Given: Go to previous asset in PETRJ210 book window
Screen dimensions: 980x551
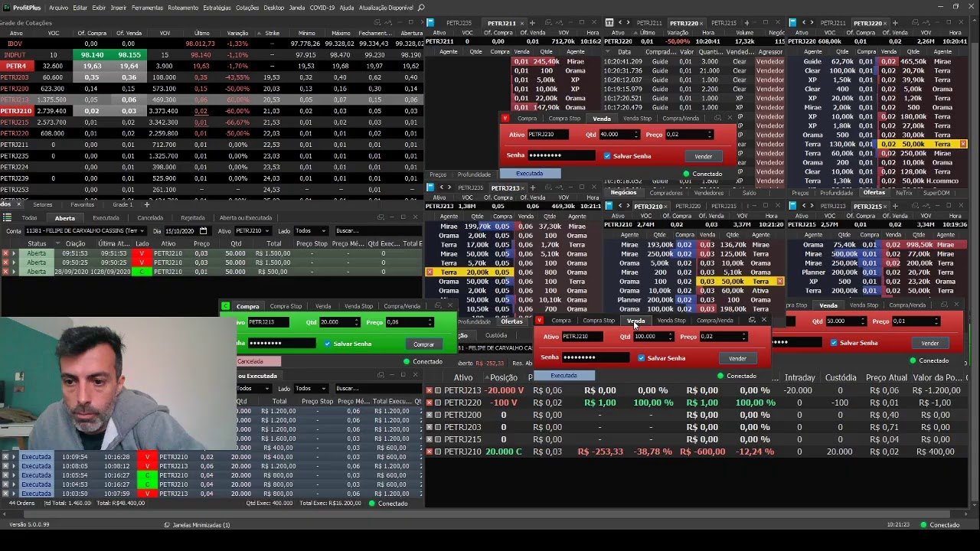Looking at the screenshot, I should (x=619, y=206).
